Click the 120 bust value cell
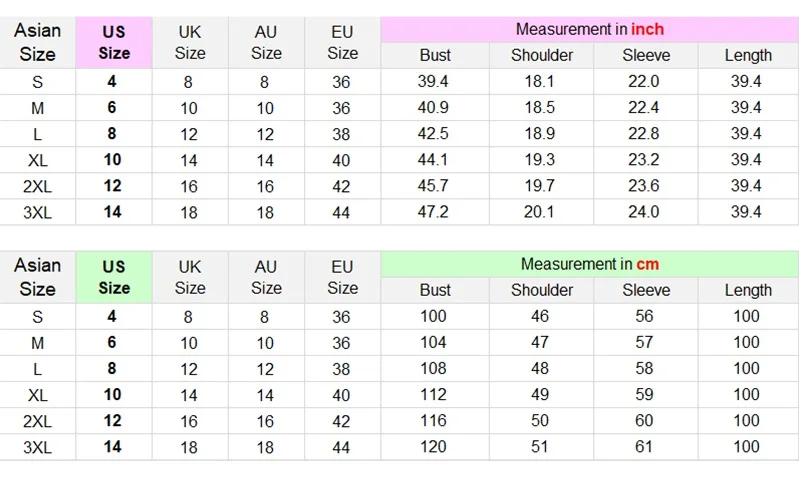Image resolution: width=799 pixels, height=482 pixels. 435,447
